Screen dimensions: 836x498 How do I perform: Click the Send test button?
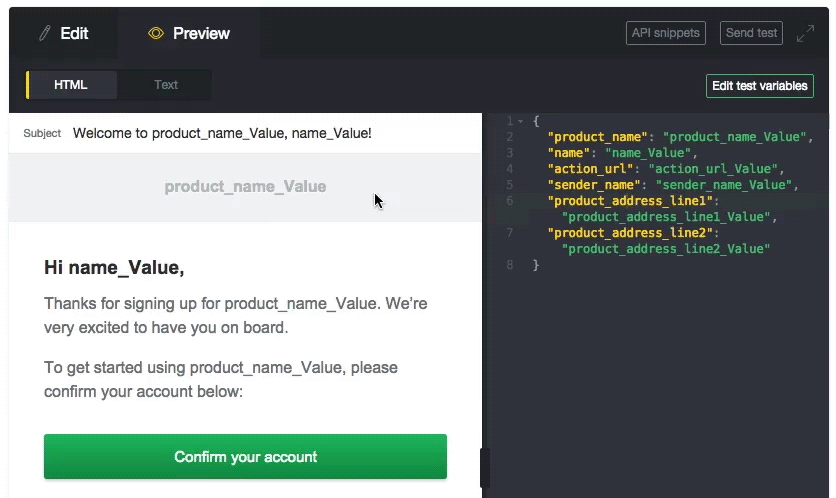751,33
